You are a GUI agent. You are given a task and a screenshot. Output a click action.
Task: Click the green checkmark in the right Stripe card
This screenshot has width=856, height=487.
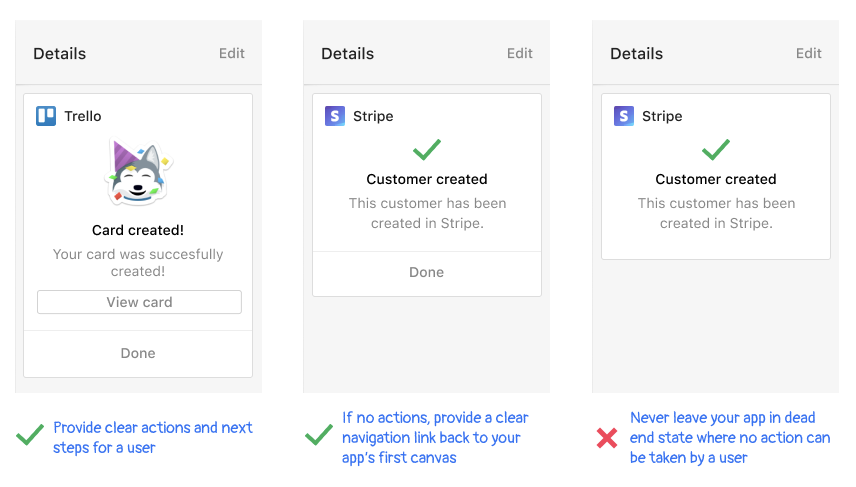click(x=716, y=150)
